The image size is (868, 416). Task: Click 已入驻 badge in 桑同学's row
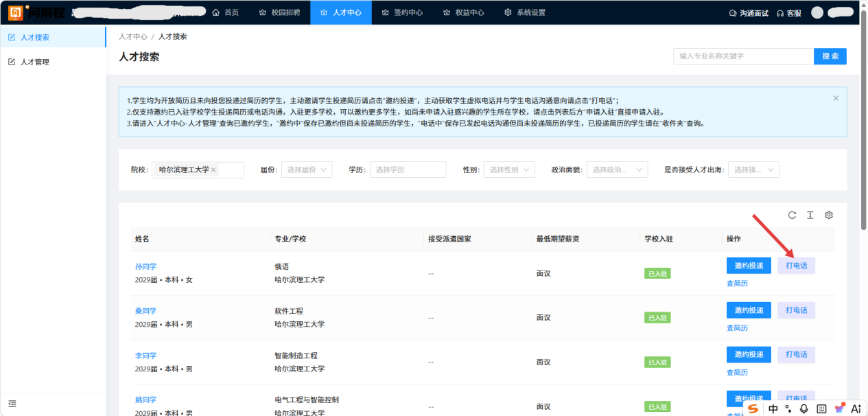click(657, 318)
